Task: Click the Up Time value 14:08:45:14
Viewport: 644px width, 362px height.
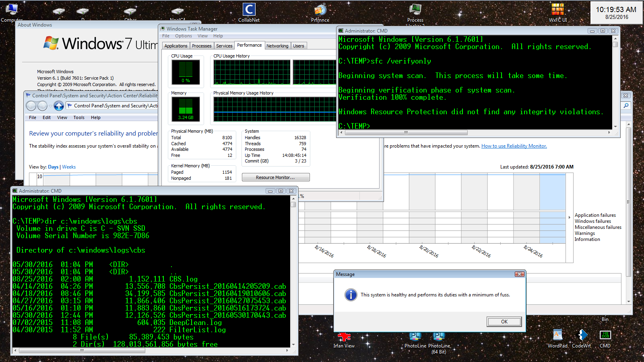Action: pyautogui.click(x=294, y=155)
